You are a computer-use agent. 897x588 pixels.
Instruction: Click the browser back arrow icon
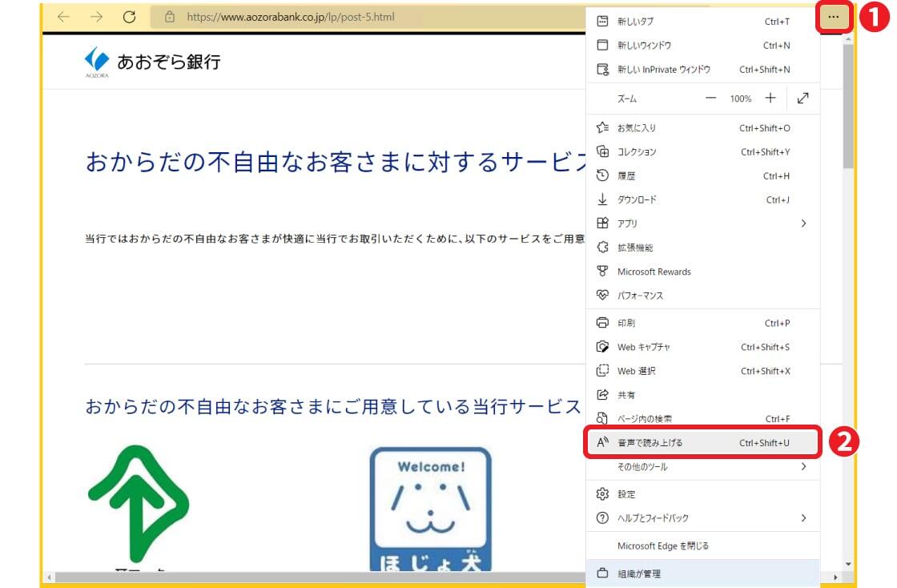pos(64,17)
